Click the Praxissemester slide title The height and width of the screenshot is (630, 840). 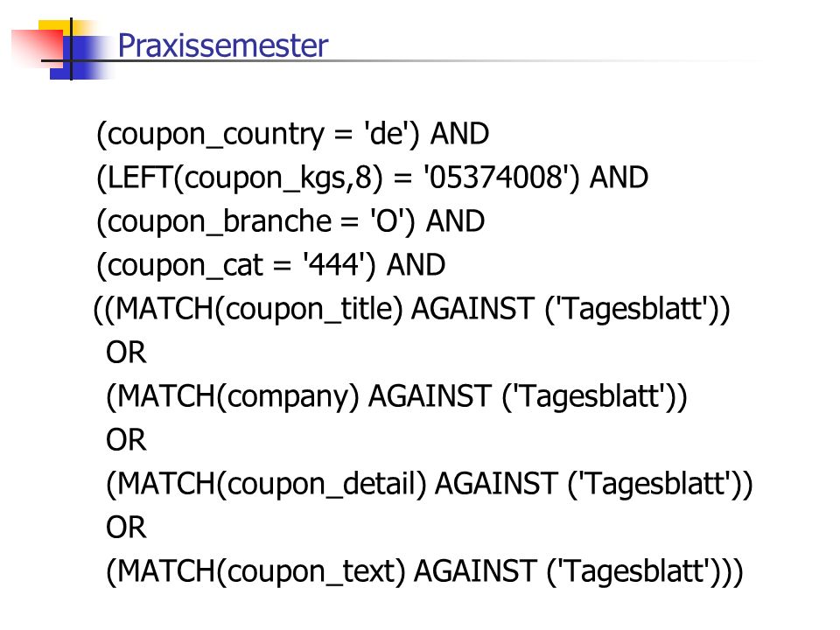click(x=222, y=45)
